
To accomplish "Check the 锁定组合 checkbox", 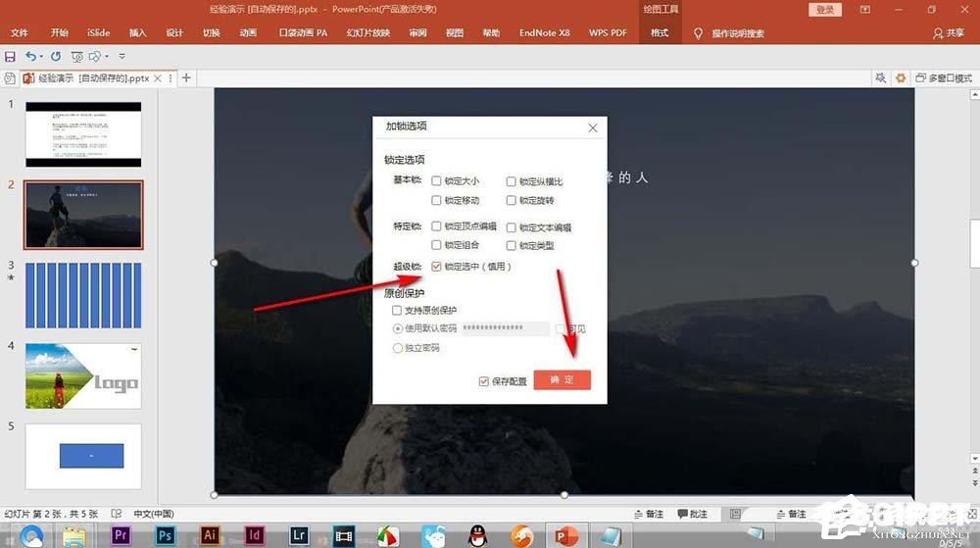I will (x=436, y=245).
